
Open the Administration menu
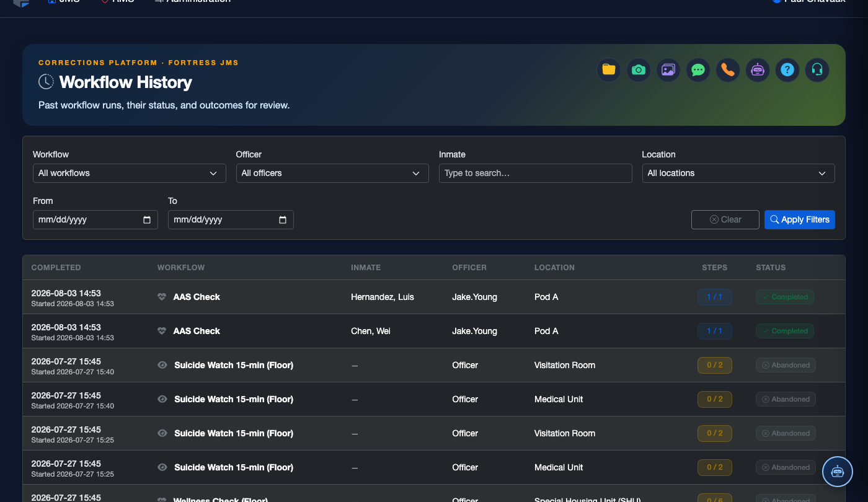[x=192, y=1]
